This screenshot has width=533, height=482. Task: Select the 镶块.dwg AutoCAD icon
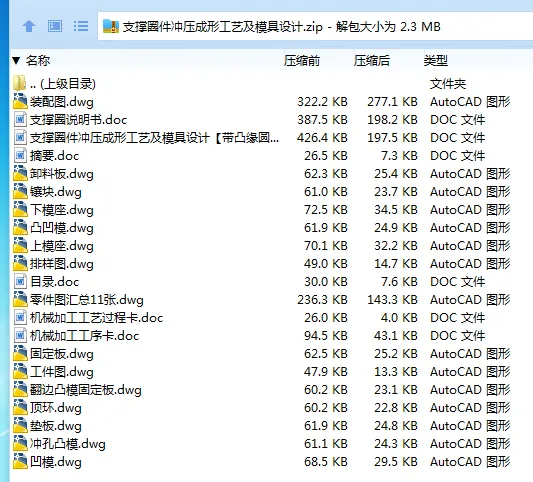[x=20, y=191]
